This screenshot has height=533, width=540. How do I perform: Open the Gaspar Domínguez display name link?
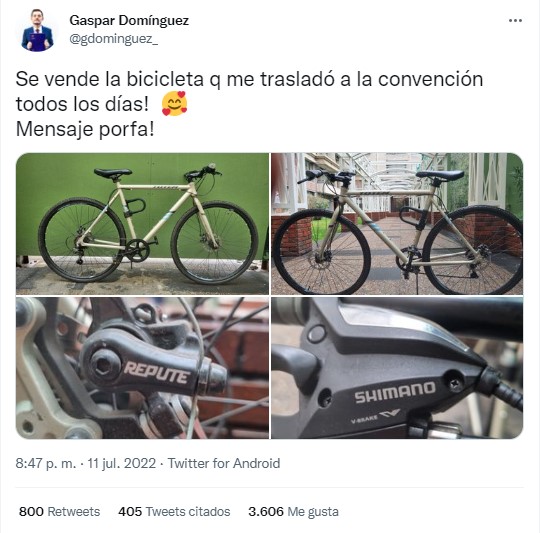pyautogui.click(x=129, y=20)
